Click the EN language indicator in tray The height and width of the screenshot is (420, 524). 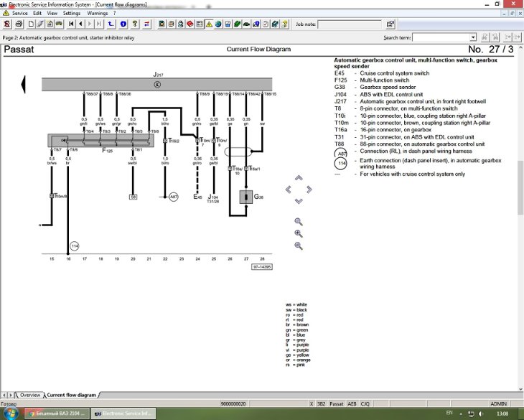[449, 413]
